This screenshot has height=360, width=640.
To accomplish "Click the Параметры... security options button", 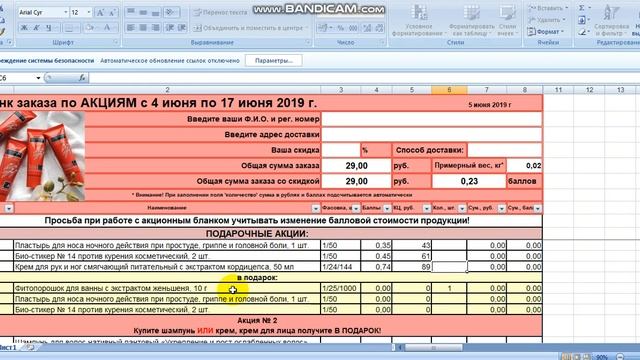I will click(273, 60).
